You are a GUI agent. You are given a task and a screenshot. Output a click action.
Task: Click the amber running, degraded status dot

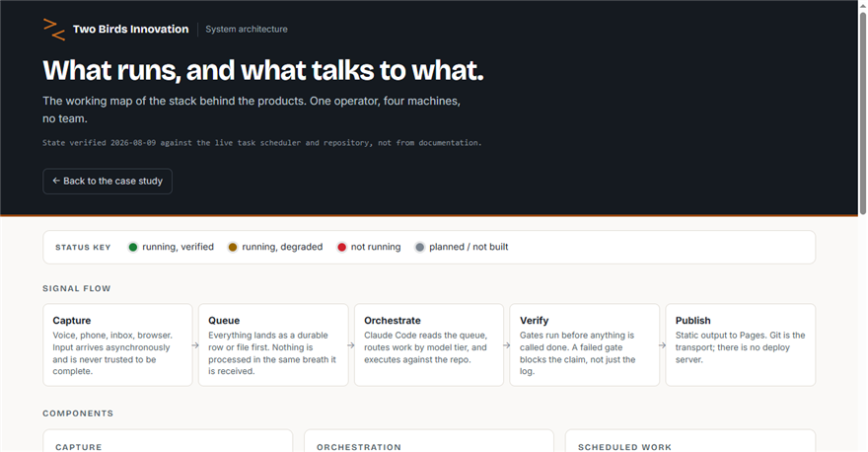(233, 247)
